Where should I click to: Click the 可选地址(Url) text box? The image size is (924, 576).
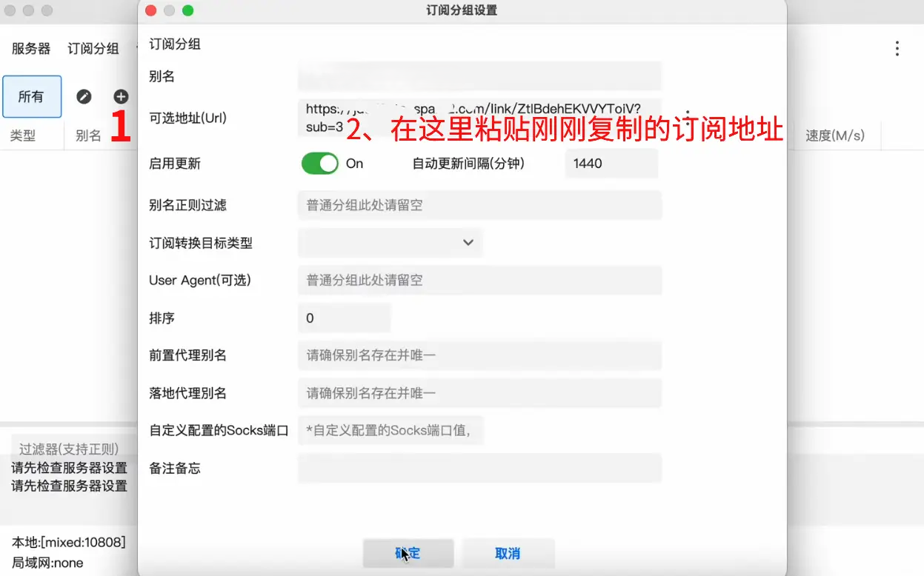tap(479, 118)
